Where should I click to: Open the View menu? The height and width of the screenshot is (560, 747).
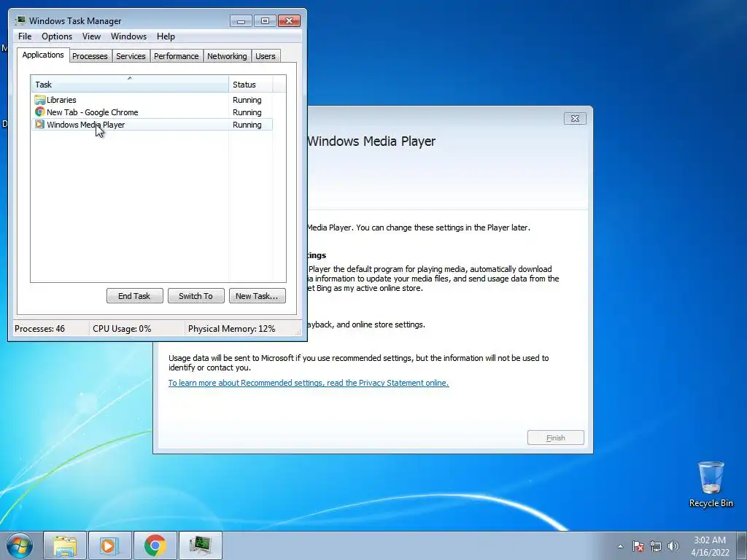pos(91,36)
